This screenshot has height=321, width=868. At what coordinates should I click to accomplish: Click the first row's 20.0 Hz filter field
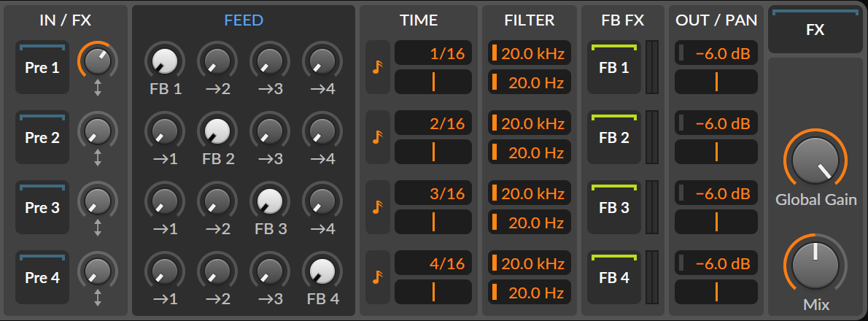(530, 82)
